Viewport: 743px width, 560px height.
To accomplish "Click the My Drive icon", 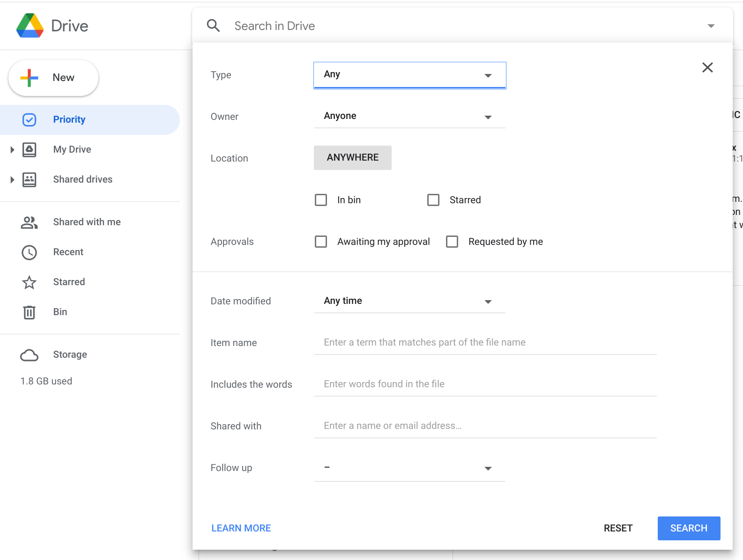I will coord(29,150).
